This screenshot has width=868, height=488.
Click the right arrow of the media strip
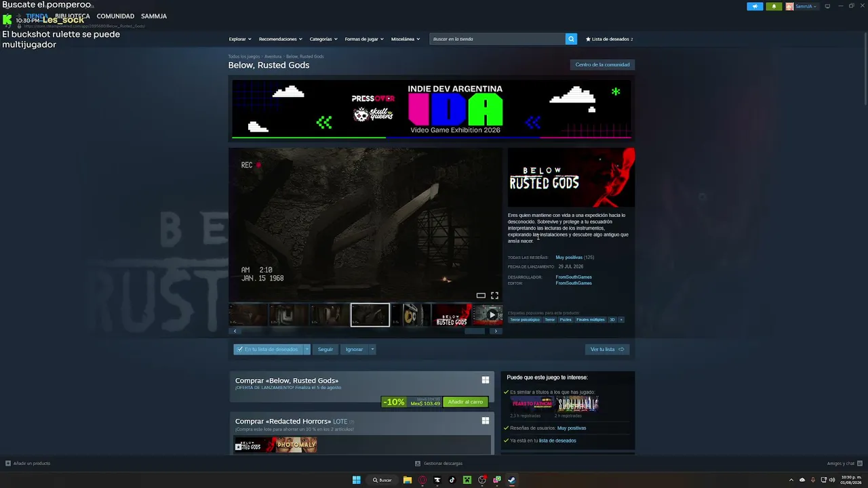pos(496,331)
